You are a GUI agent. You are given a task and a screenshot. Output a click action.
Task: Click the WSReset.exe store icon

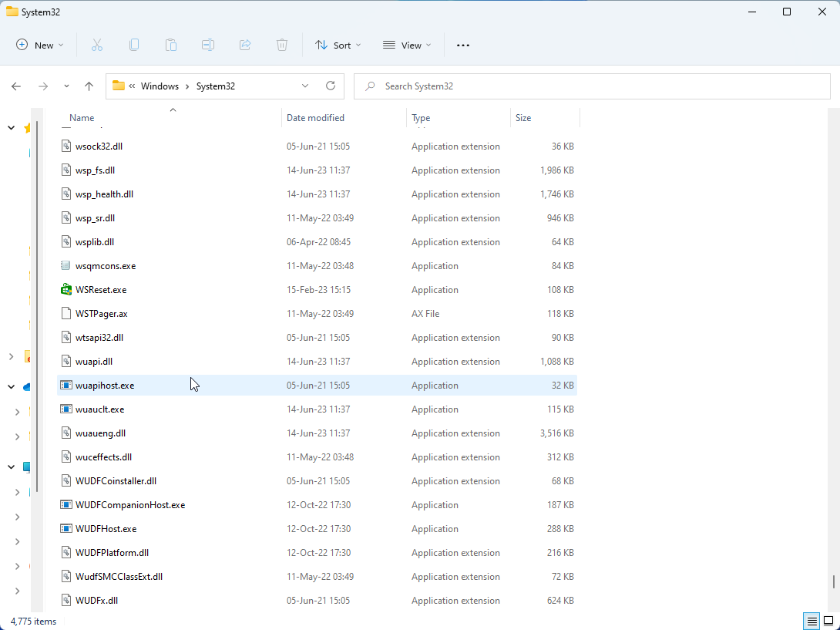tap(66, 289)
